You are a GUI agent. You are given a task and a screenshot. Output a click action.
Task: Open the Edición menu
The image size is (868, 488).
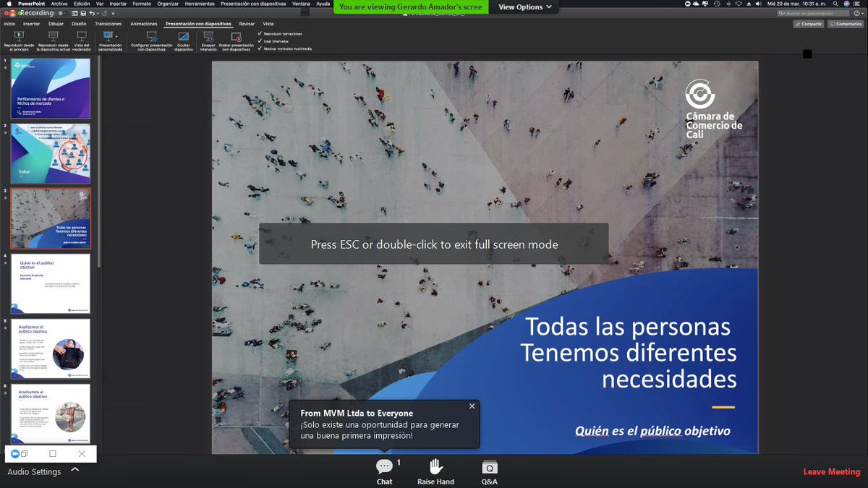(x=82, y=4)
